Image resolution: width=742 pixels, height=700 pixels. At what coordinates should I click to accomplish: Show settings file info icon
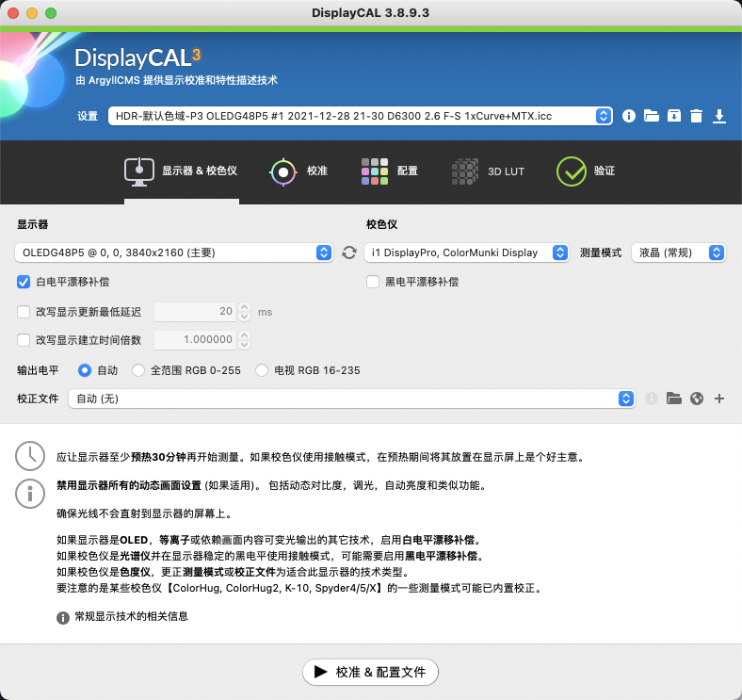point(628,116)
